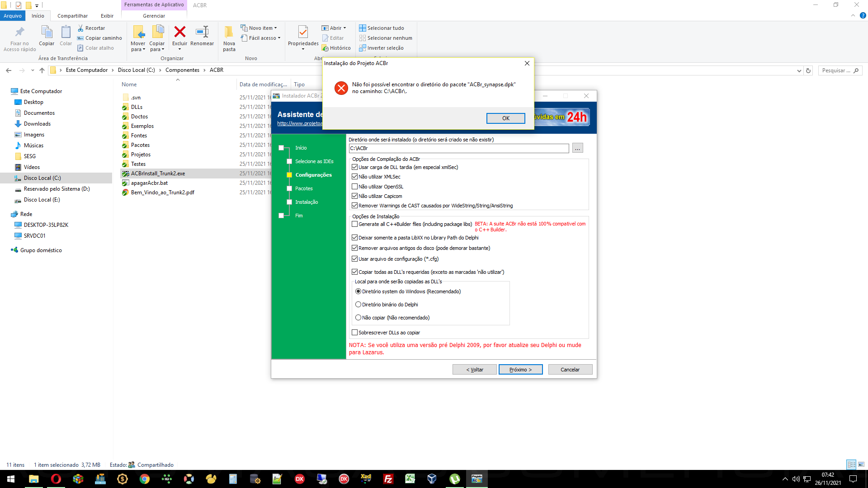This screenshot has width=868, height=488.
Task: Collapse the ribbon with the chevron
Action: click(853, 15)
